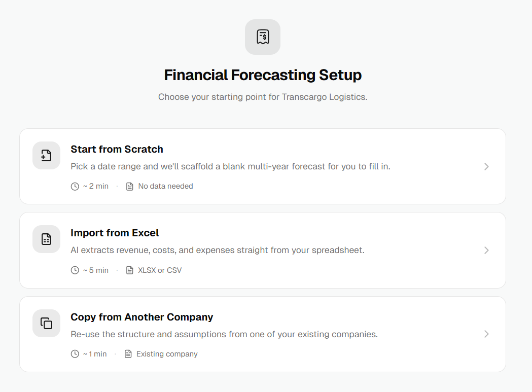Click the clock icon beside ~ 1 min
The height and width of the screenshot is (392, 532).
pyautogui.click(x=75, y=354)
